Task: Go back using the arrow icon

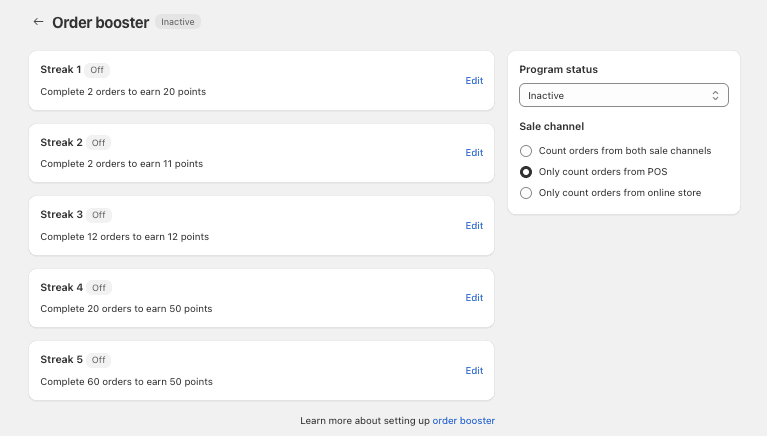Action: click(38, 22)
